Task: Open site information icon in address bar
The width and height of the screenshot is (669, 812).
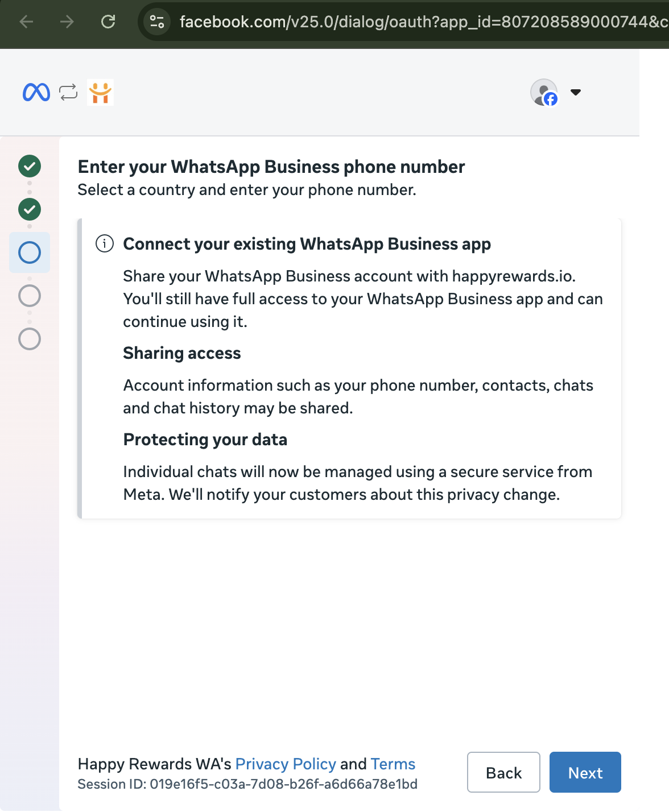Action: click(x=157, y=22)
